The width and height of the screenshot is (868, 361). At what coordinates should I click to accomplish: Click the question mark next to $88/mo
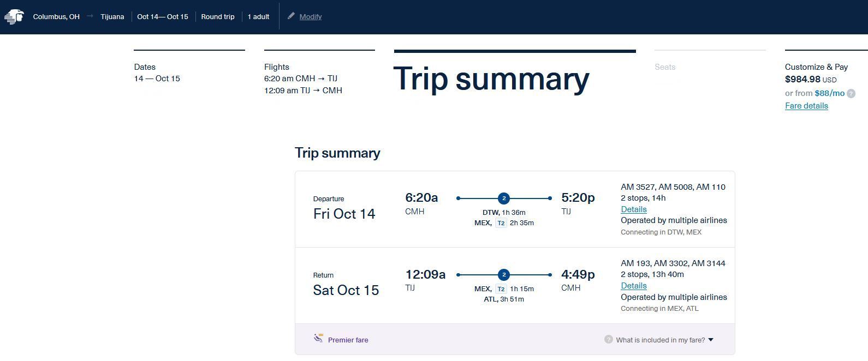tap(851, 93)
